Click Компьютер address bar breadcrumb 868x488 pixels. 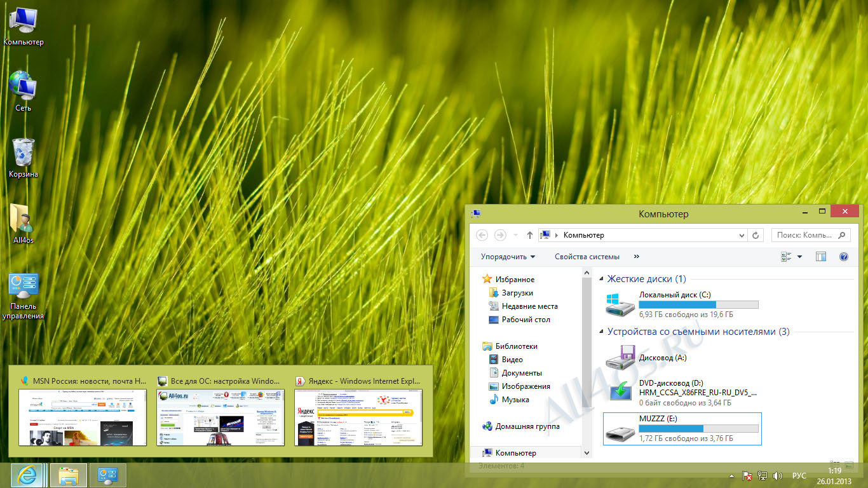click(583, 235)
